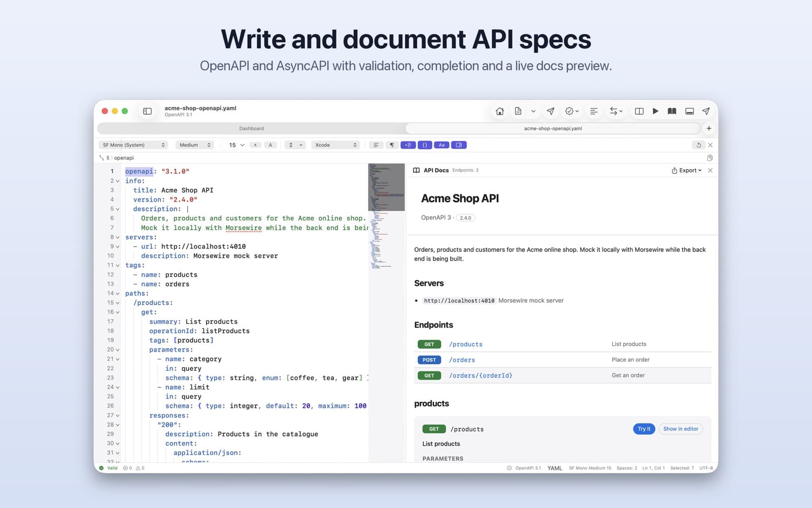812x508 pixels.
Task: Open docs preview with the open book icon
Action: [672, 111]
